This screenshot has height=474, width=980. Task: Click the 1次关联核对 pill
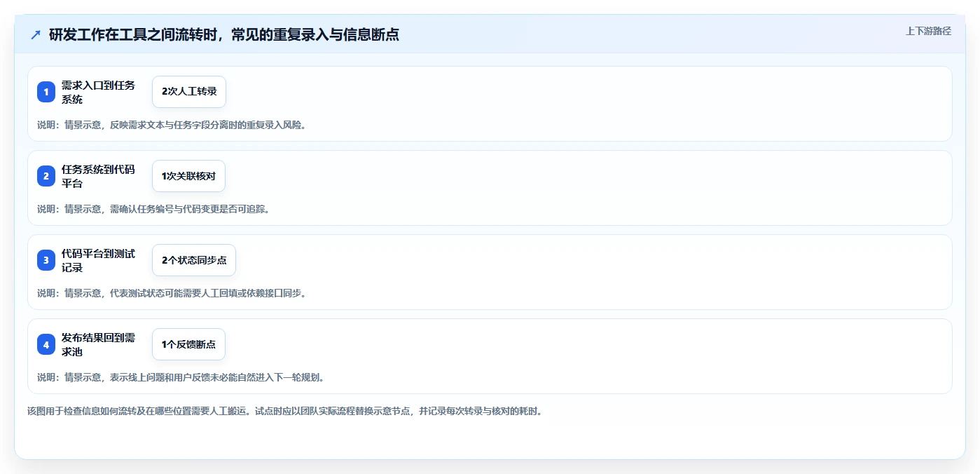coord(188,176)
